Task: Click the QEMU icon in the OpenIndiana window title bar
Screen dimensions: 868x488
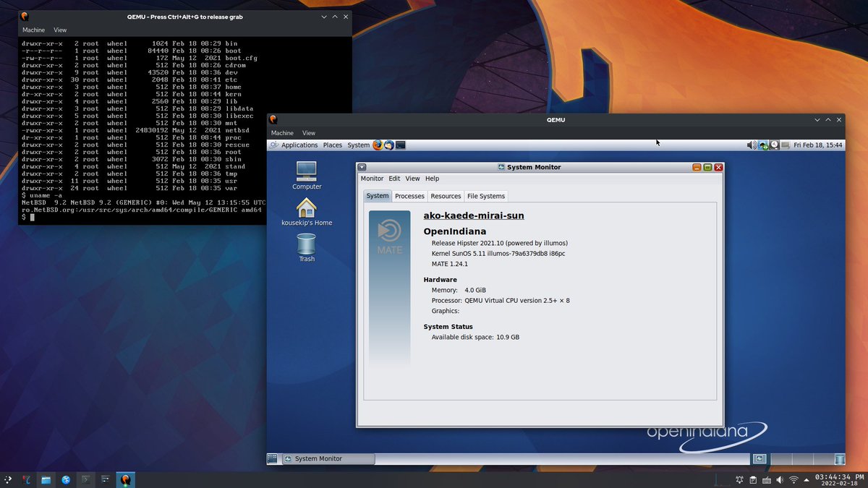Action: click(x=273, y=119)
